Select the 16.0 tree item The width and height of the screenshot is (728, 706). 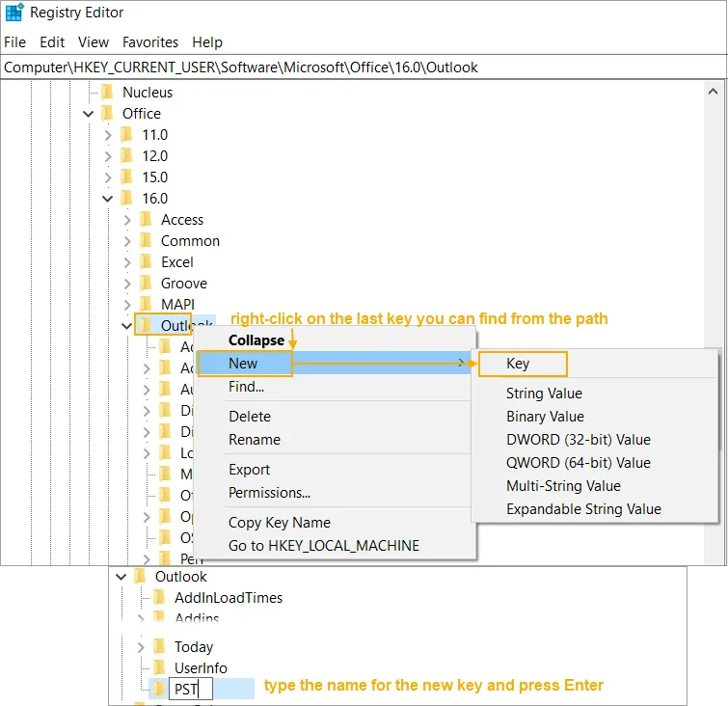click(x=154, y=199)
